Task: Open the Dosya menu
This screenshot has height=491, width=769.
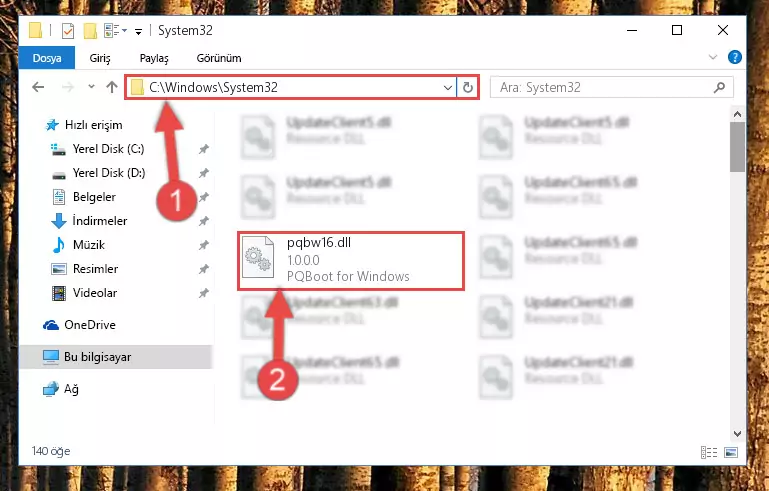Action: [x=47, y=58]
